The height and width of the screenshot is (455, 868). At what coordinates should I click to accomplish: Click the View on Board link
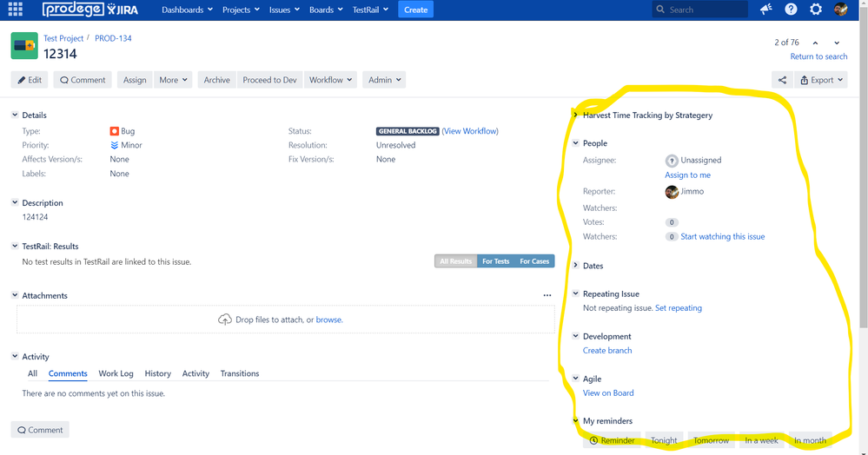coord(608,393)
